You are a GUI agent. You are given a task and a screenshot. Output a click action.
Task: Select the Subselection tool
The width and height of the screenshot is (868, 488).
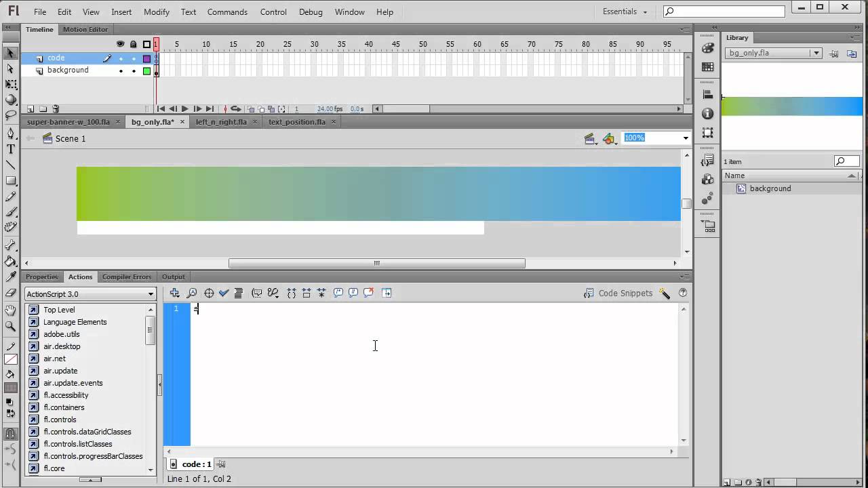click(x=10, y=68)
